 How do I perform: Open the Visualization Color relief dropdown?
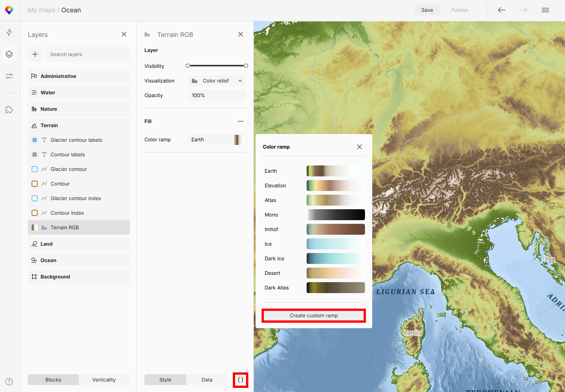pos(217,81)
